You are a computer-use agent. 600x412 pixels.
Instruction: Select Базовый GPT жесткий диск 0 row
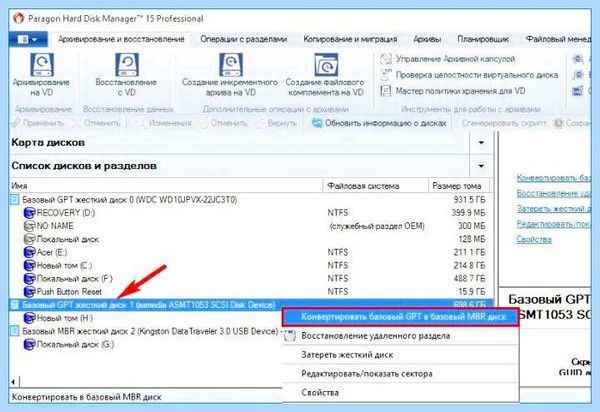(x=249, y=200)
